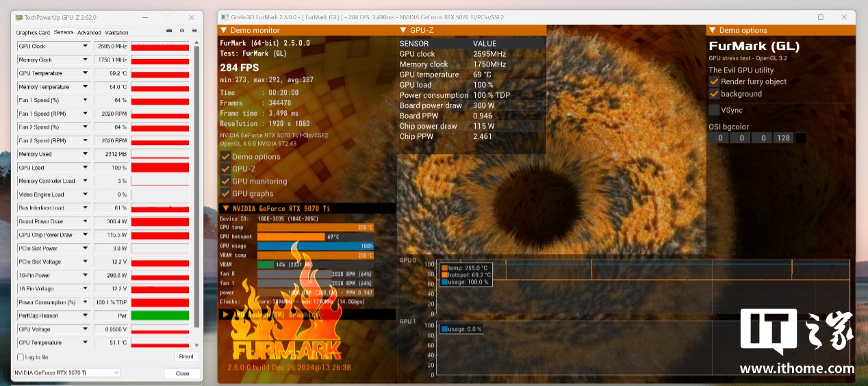This screenshot has width=868, height=386.
Task: Open the GPU selector combo box at bottom
Action: 66,372
